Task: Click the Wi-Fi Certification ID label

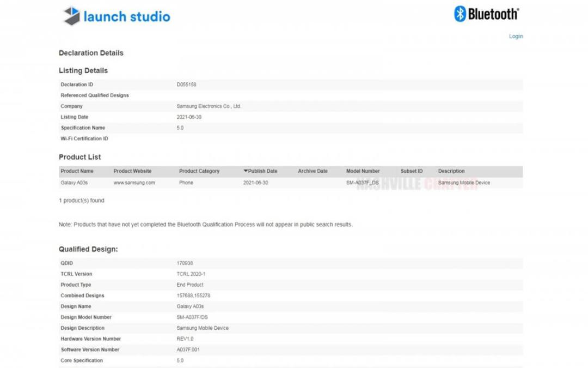Action: tap(84, 138)
